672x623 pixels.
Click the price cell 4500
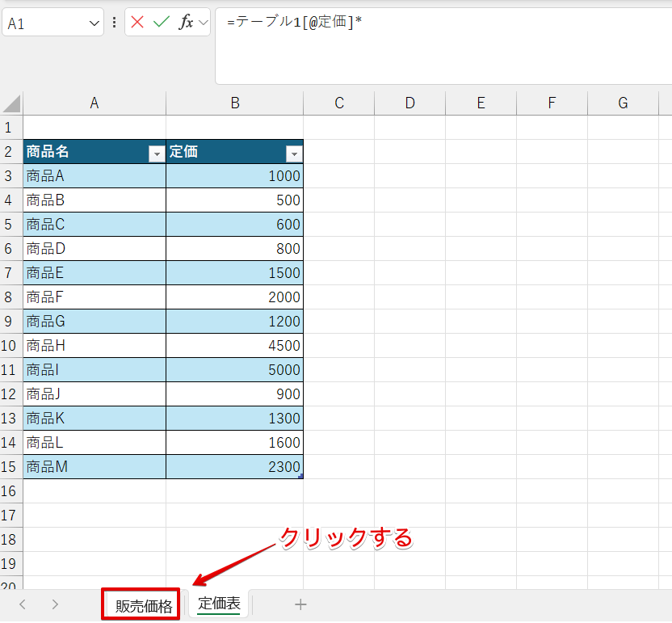[x=235, y=346]
